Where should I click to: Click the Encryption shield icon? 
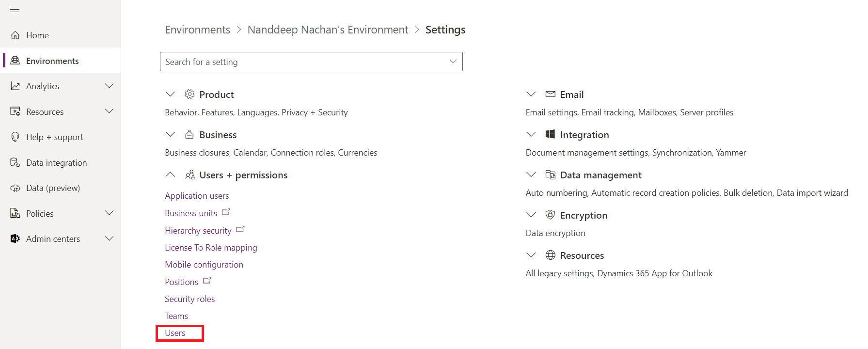(551, 215)
